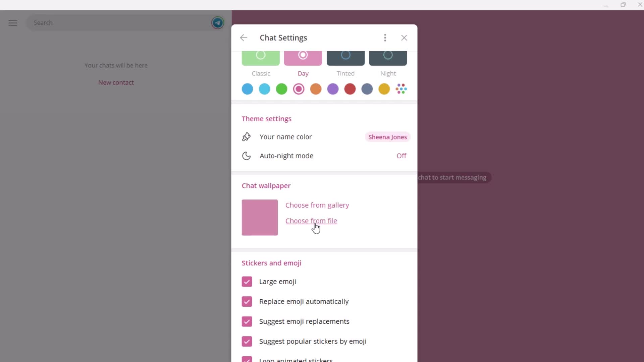Click the chat wallpaper pink thumbnail
The height and width of the screenshot is (362, 644).
point(260,217)
